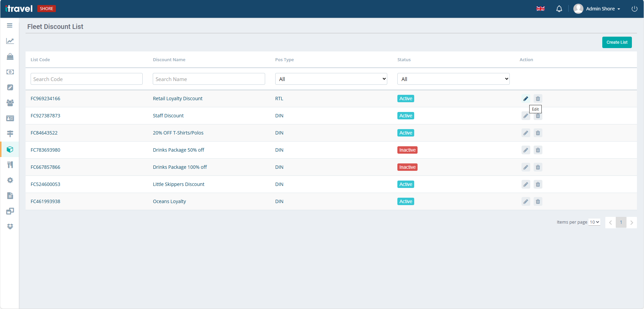Open the fork and knife dining icon

(10, 165)
